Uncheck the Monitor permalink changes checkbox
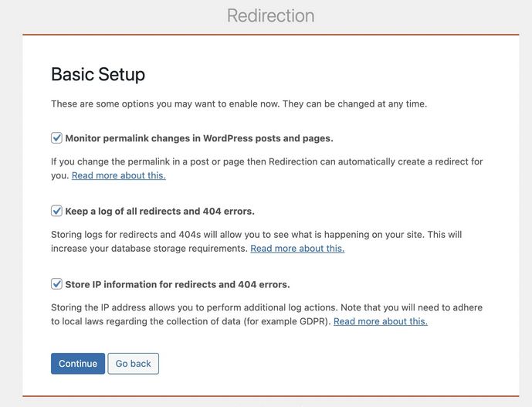532x407 pixels. click(56, 138)
